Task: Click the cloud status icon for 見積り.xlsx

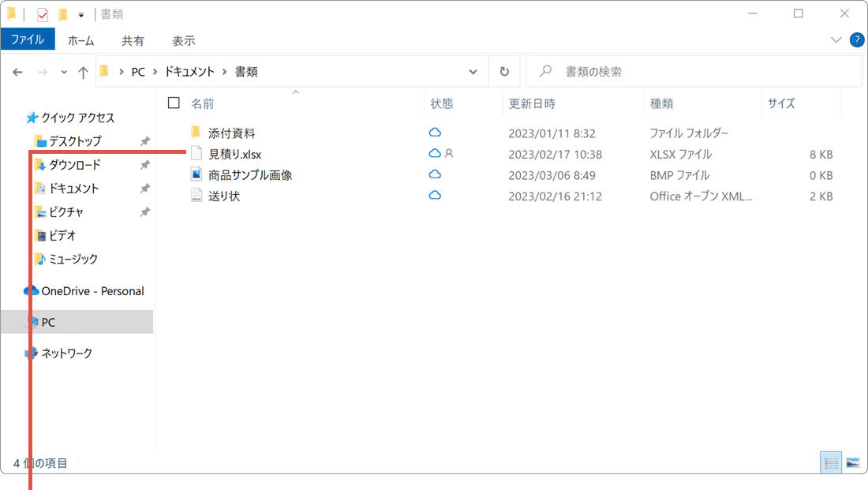Action: (435, 153)
